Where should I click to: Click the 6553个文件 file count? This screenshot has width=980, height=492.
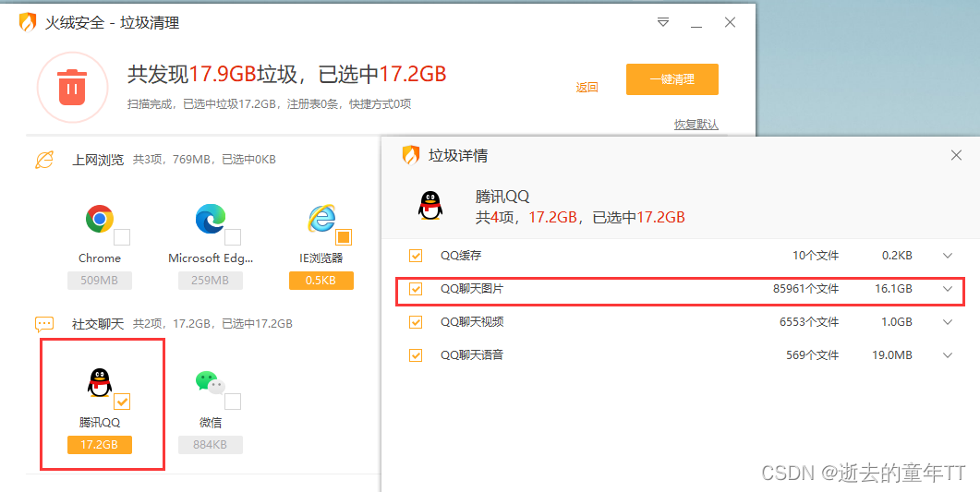tap(809, 322)
